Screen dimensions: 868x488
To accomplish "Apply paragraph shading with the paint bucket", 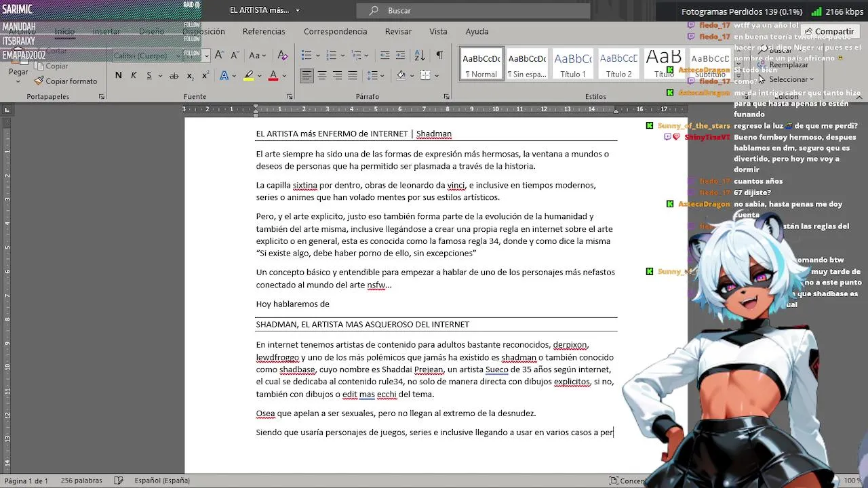I will tap(401, 75).
